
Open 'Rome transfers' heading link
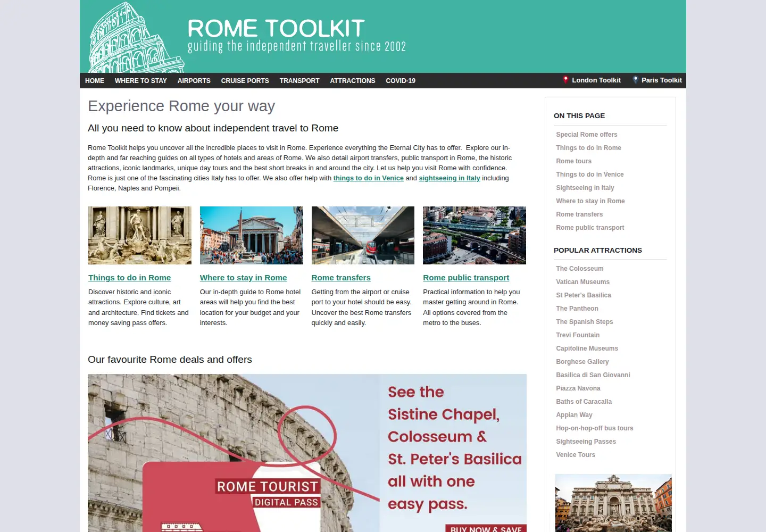341,278
